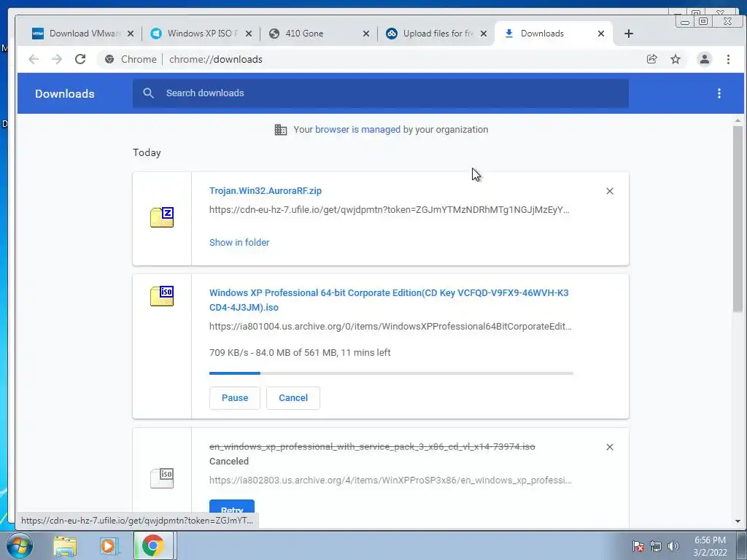Image resolution: width=747 pixels, height=560 pixels.
Task: Click the '709 KB/s - 84.0 MB of 561 MB' status text
Action: (x=300, y=353)
